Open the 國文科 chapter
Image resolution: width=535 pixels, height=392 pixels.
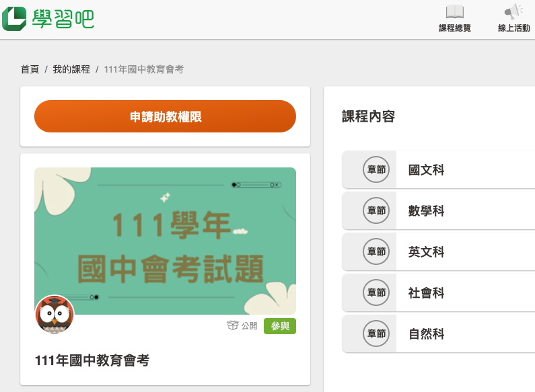(x=426, y=169)
